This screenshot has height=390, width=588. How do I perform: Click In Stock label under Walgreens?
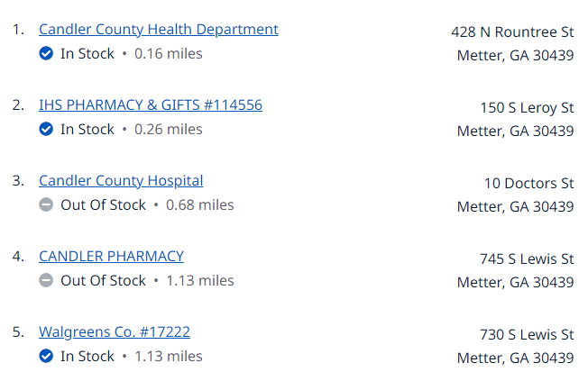pos(87,357)
